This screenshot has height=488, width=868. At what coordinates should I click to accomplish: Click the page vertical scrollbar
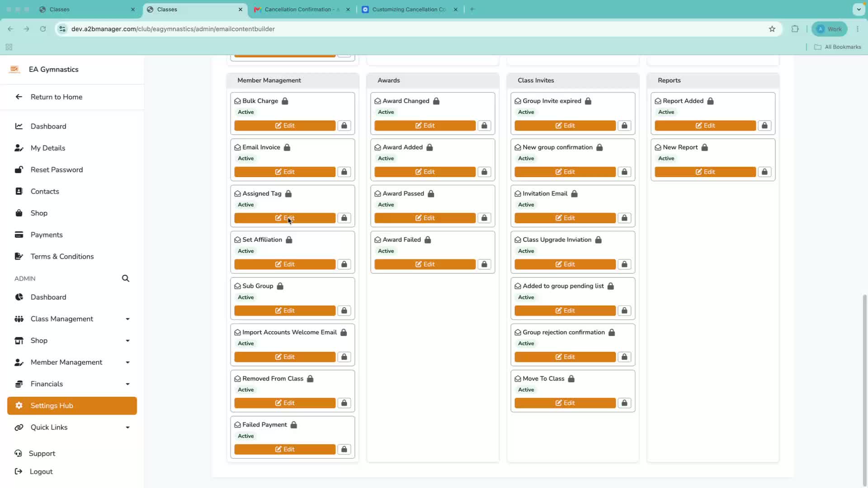[x=864, y=388]
